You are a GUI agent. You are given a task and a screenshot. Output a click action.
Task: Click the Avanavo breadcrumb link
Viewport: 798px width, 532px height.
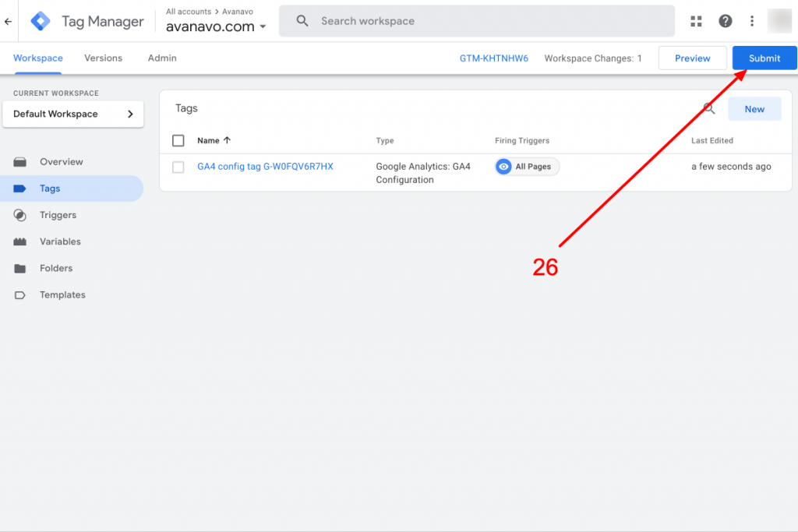tap(237, 11)
